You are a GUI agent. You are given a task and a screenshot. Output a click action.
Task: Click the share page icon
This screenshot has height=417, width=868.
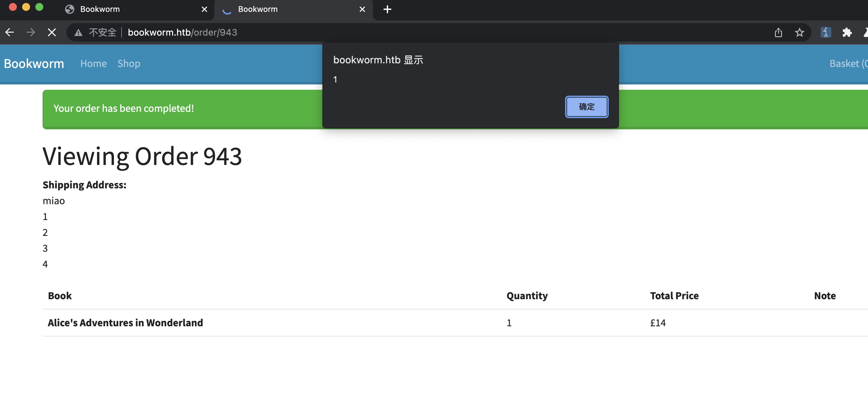pyautogui.click(x=778, y=32)
